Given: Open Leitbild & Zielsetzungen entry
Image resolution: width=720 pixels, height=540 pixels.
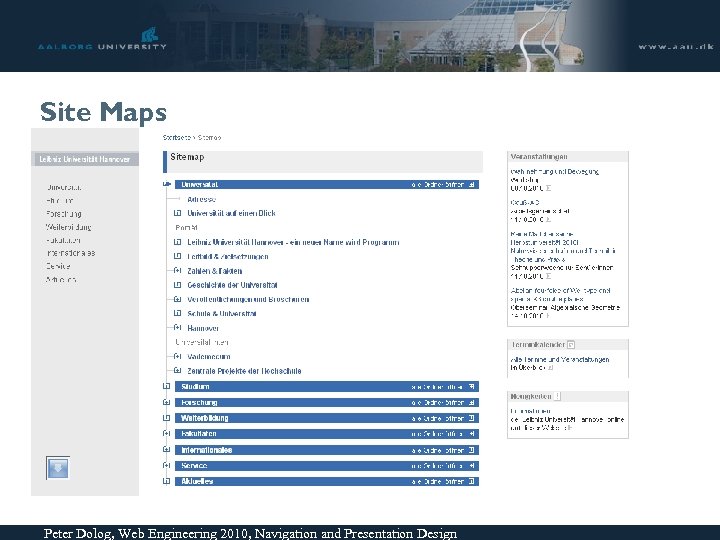Looking at the screenshot, I should click(228, 256).
